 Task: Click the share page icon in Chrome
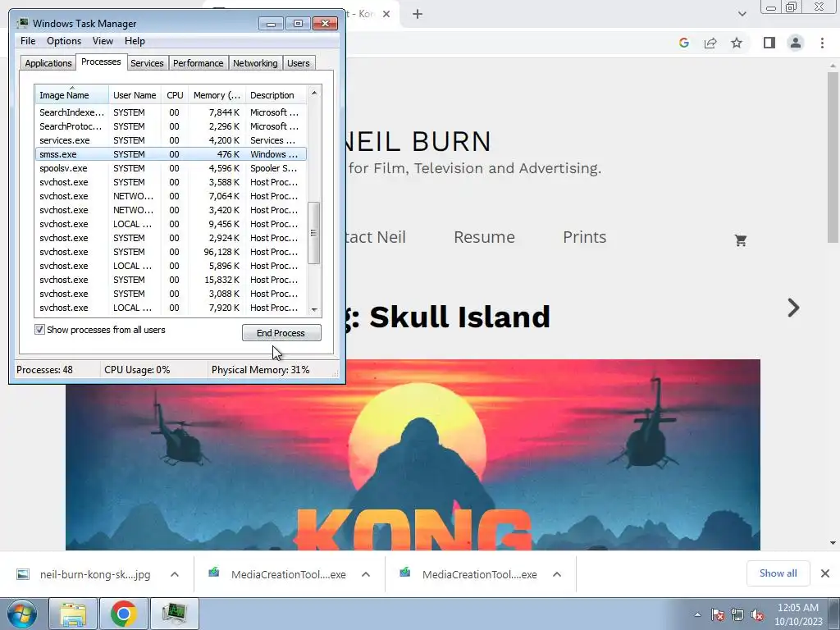710,43
